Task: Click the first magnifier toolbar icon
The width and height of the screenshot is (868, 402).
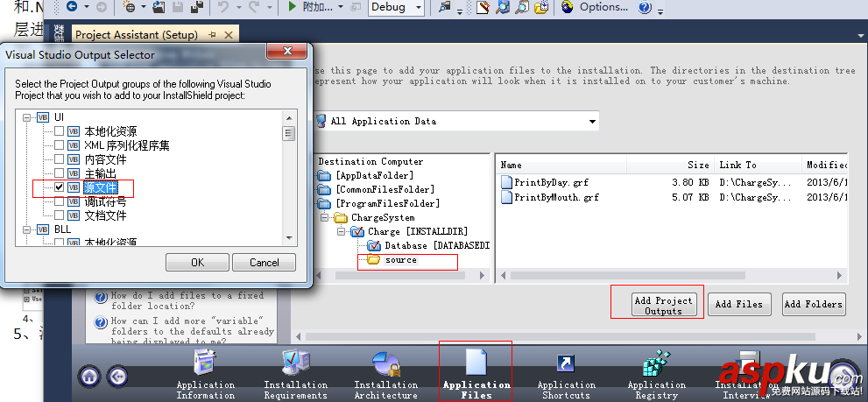Action: click(x=502, y=7)
